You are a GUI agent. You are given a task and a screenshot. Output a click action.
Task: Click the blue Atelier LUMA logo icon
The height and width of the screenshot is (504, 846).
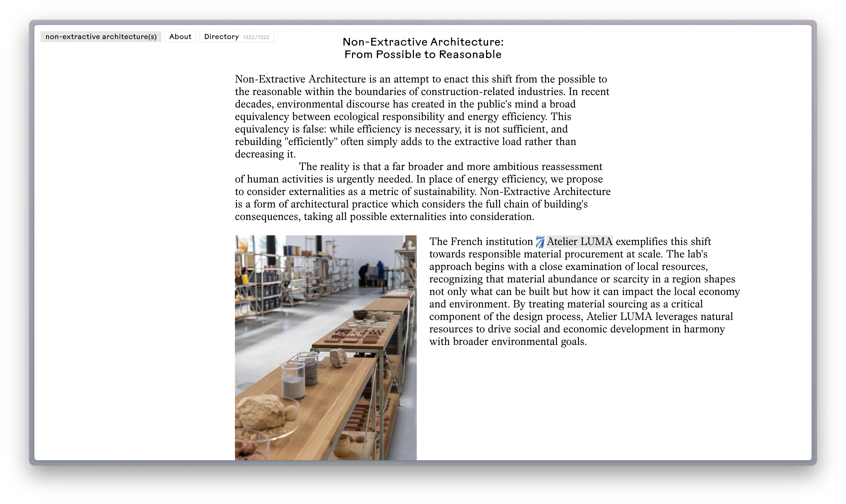point(540,242)
